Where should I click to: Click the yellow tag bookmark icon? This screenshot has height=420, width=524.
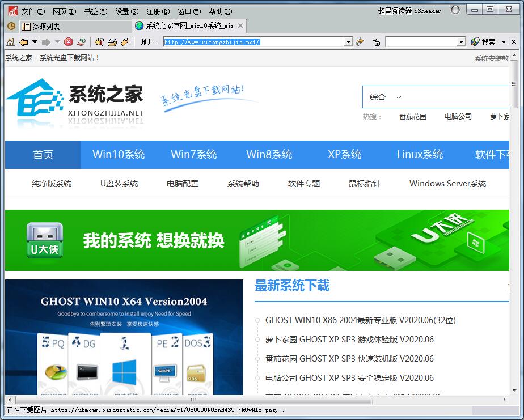[125, 42]
